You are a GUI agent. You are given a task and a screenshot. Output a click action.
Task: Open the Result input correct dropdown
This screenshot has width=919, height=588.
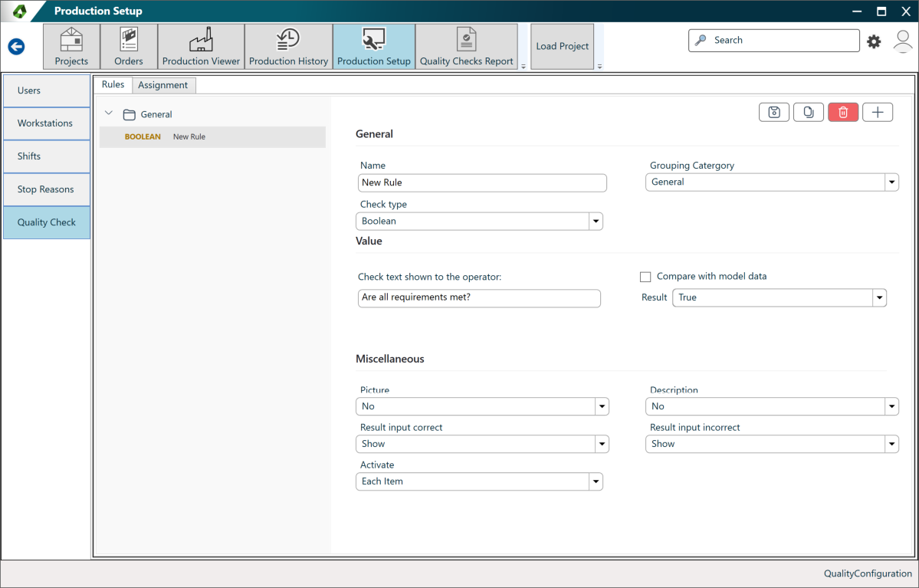[482, 444]
